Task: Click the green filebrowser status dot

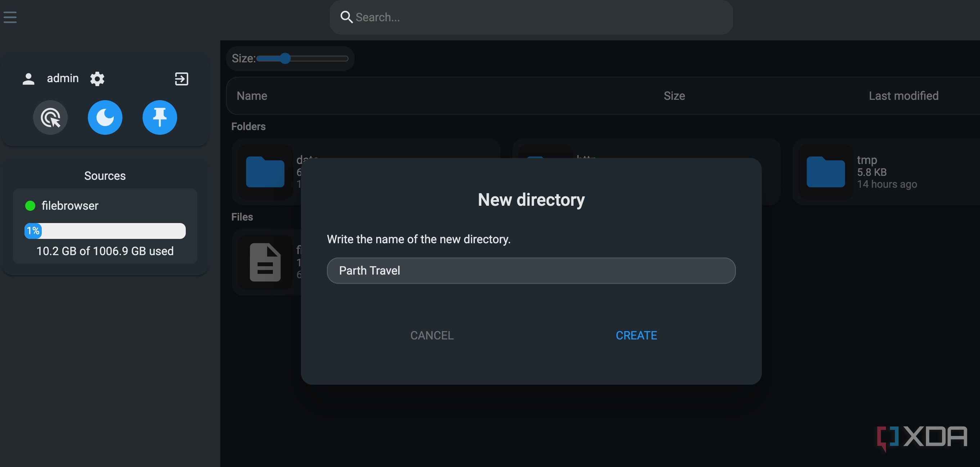Action: (x=30, y=206)
